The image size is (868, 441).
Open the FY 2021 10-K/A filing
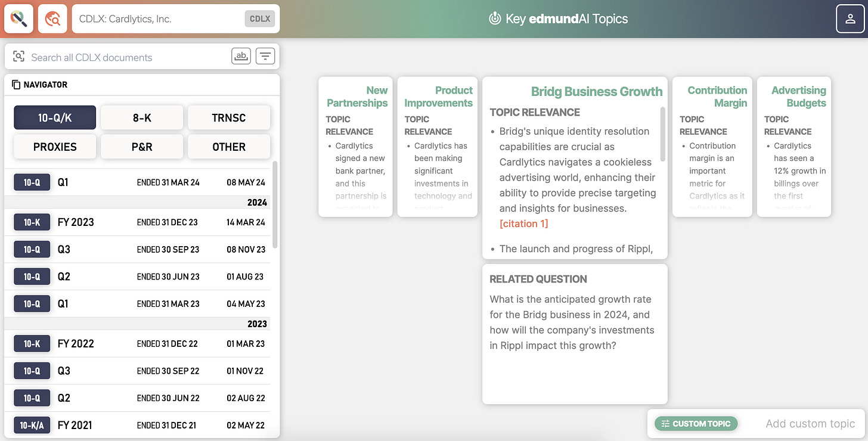[138, 425]
